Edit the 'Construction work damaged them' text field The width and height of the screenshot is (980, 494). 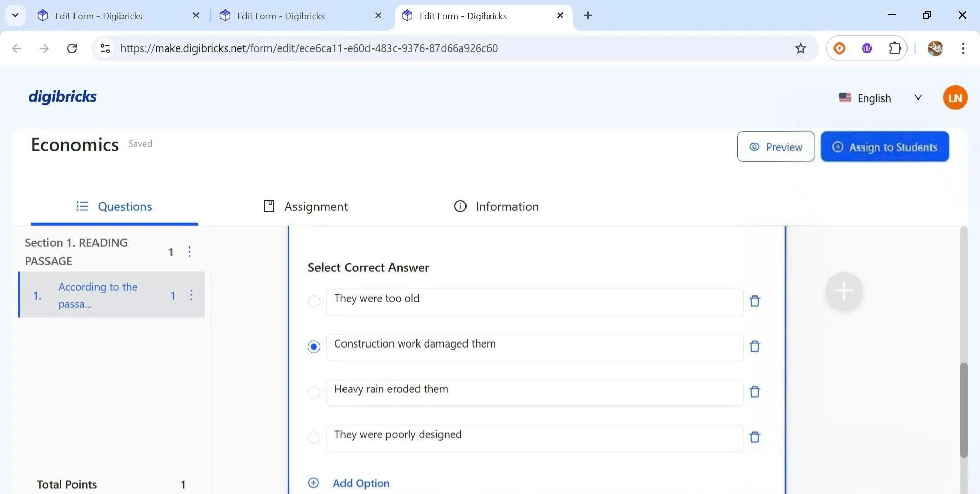click(534, 347)
